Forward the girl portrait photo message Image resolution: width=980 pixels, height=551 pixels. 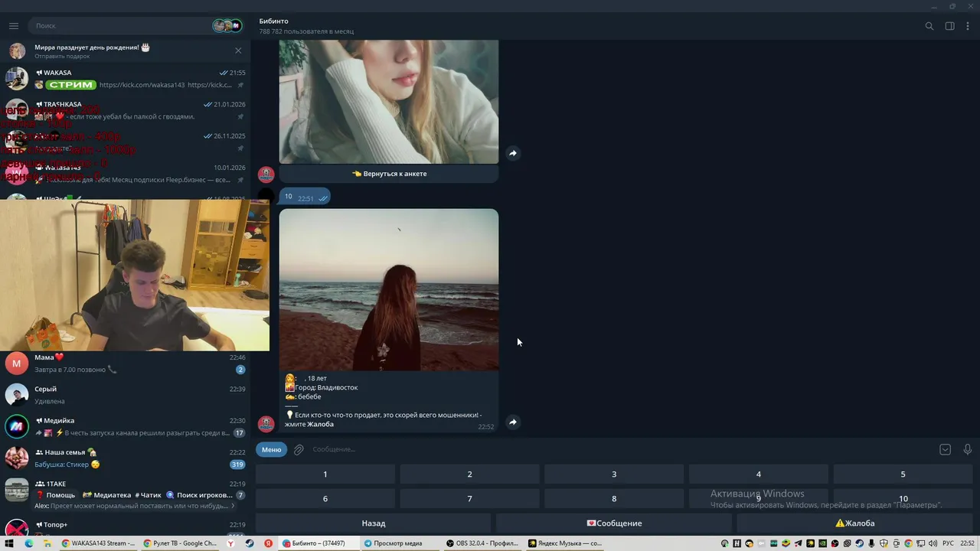coord(513,153)
